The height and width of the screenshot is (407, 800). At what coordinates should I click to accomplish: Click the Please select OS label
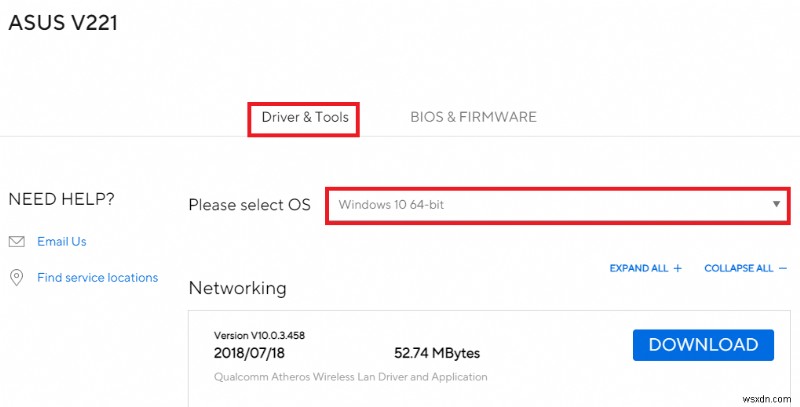249,205
